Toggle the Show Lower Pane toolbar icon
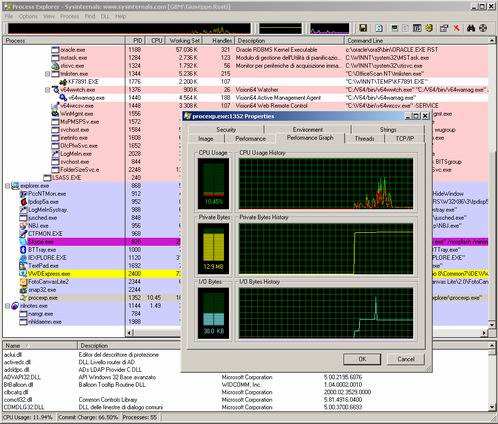 [417, 28]
